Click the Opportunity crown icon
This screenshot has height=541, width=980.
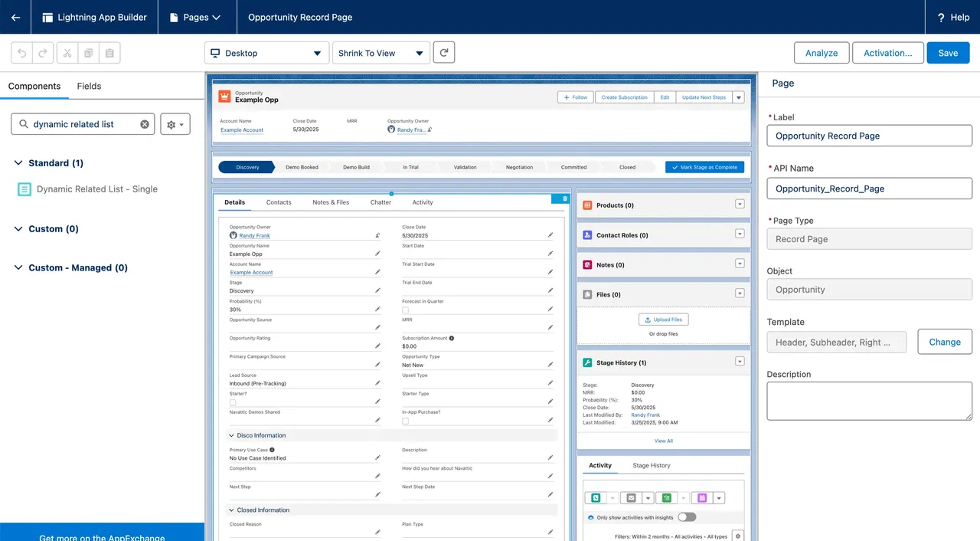224,97
